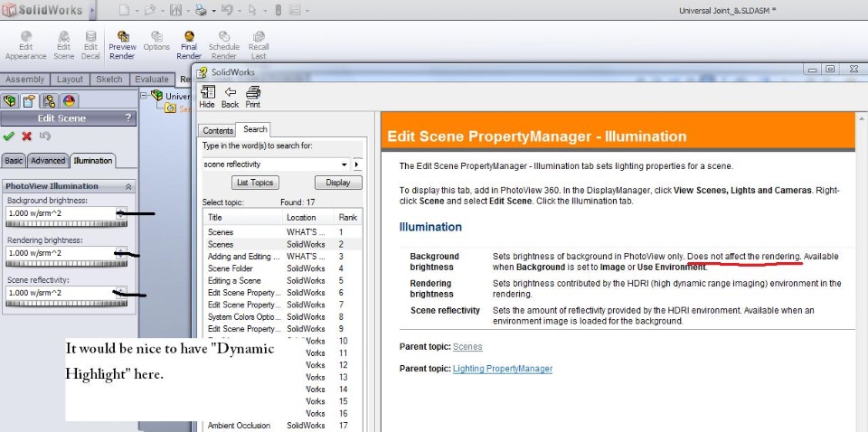Open the FeatureManager design tree tab

(x=9, y=100)
